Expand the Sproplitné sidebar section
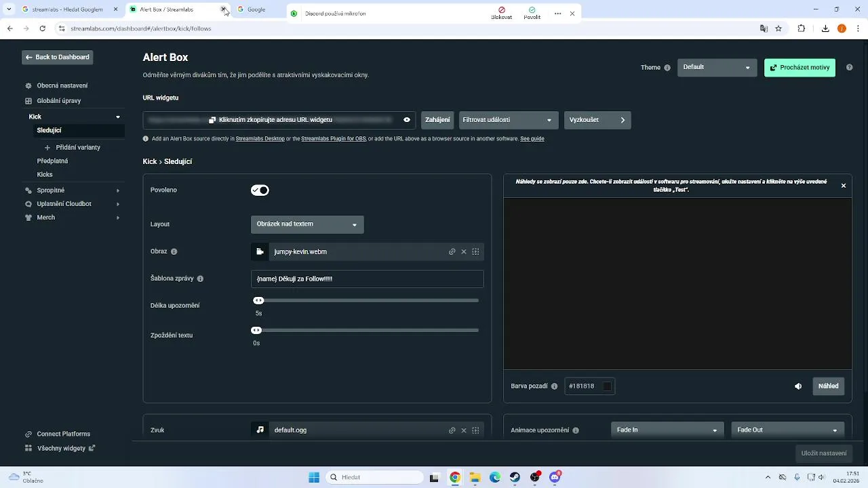 tap(118, 190)
